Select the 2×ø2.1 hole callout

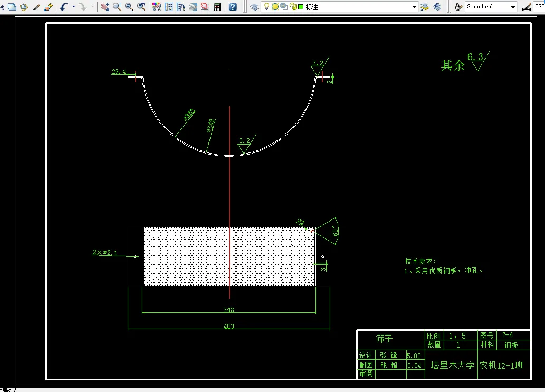pos(104,253)
